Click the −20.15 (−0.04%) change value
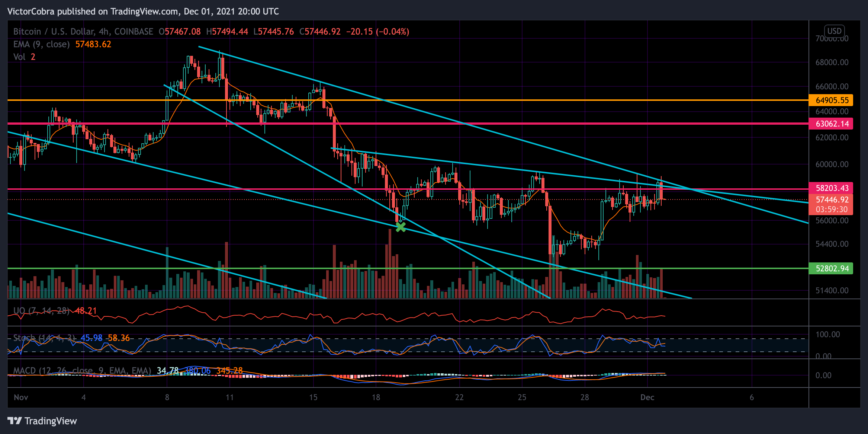868x434 pixels. 378,32
